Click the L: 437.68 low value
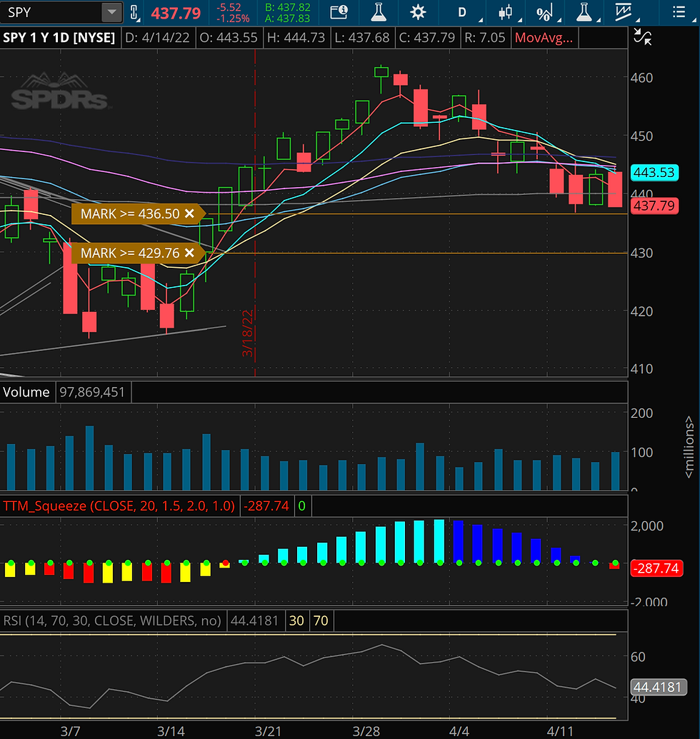 click(x=362, y=38)
